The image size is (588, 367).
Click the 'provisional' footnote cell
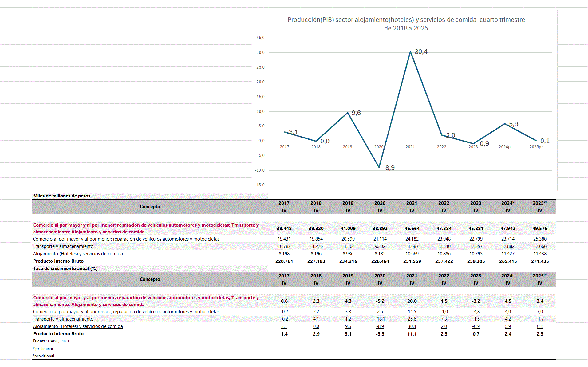(x=44, y=356)
